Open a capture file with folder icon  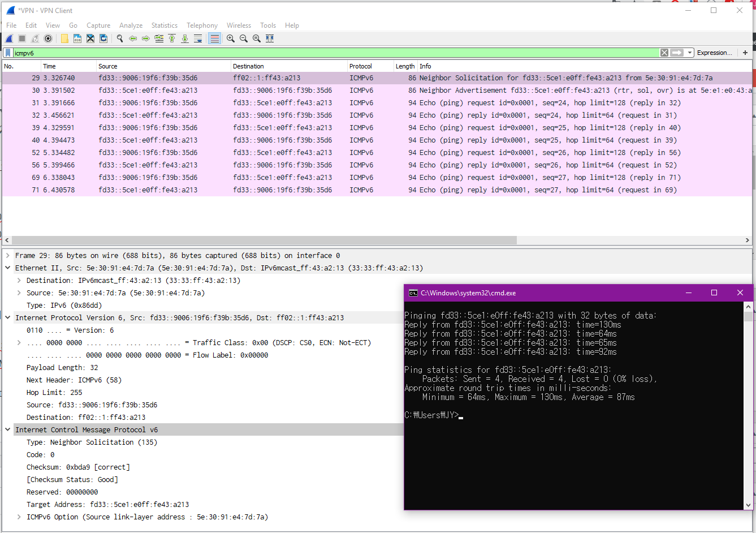(64, 38)
